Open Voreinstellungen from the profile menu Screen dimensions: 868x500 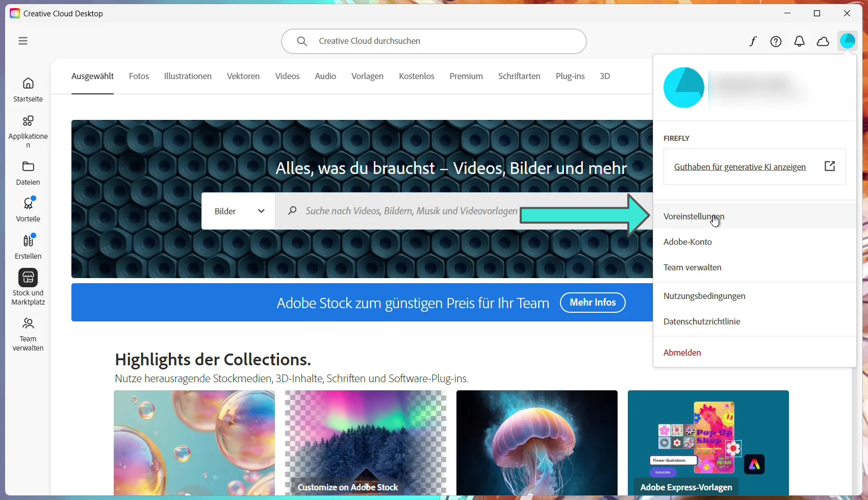[x=754, y=216]
